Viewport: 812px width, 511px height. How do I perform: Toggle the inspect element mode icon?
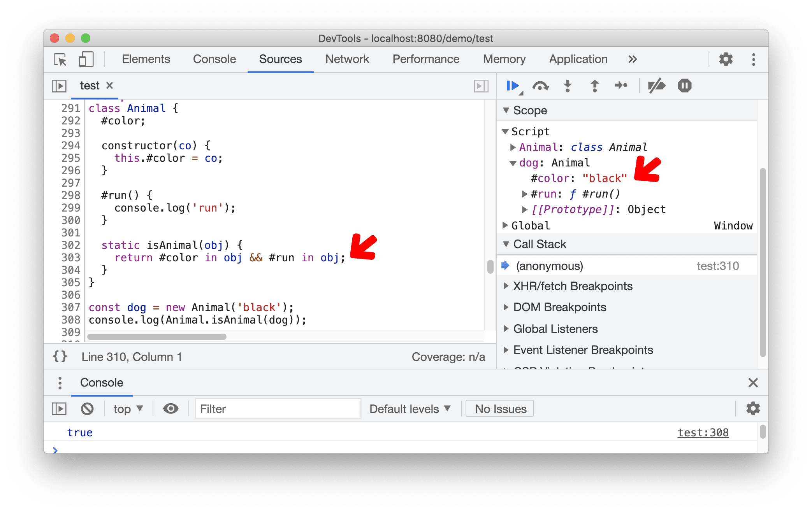60,59
